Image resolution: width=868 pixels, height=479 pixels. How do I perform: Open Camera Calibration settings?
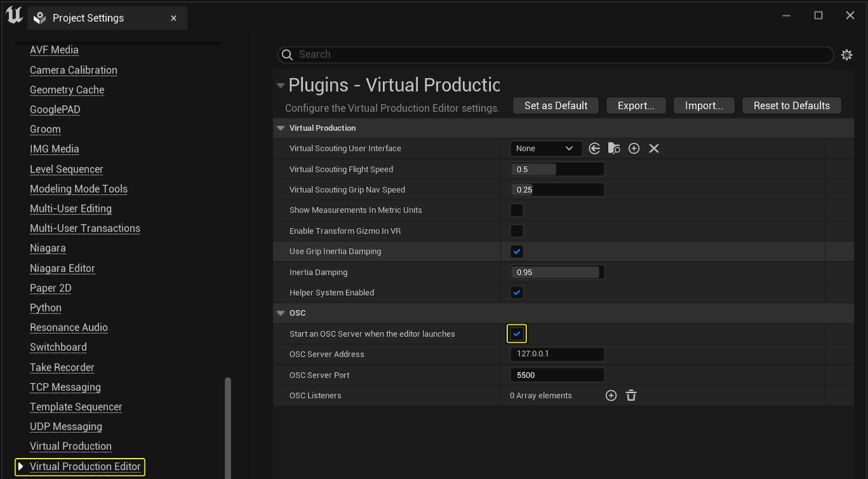click(73, 70)
